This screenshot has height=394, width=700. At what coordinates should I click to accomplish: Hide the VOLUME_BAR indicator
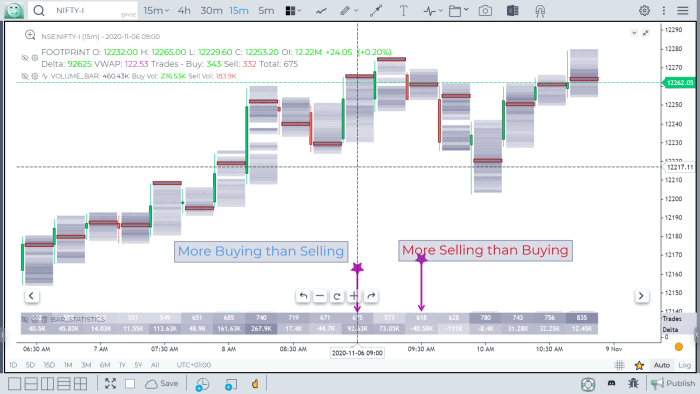coord(25,76)
